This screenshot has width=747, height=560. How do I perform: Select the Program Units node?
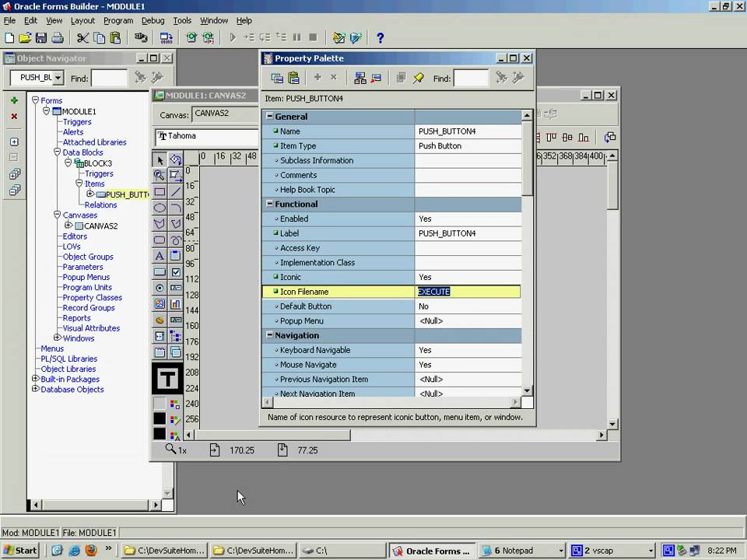pos(87,287)
